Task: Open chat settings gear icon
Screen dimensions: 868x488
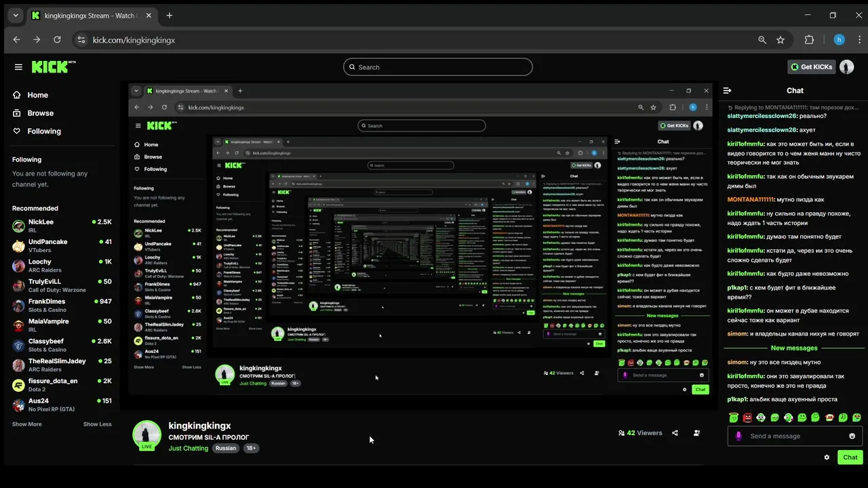Action: (827, 457)
